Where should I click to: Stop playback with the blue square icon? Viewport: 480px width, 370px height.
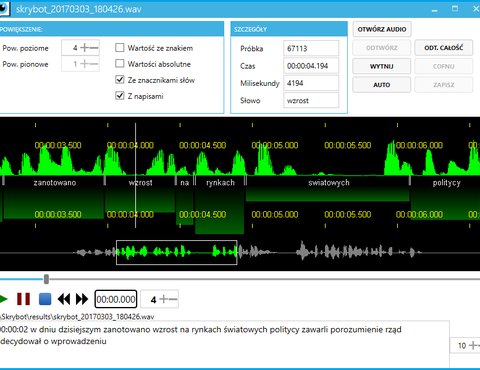point(45,299)
